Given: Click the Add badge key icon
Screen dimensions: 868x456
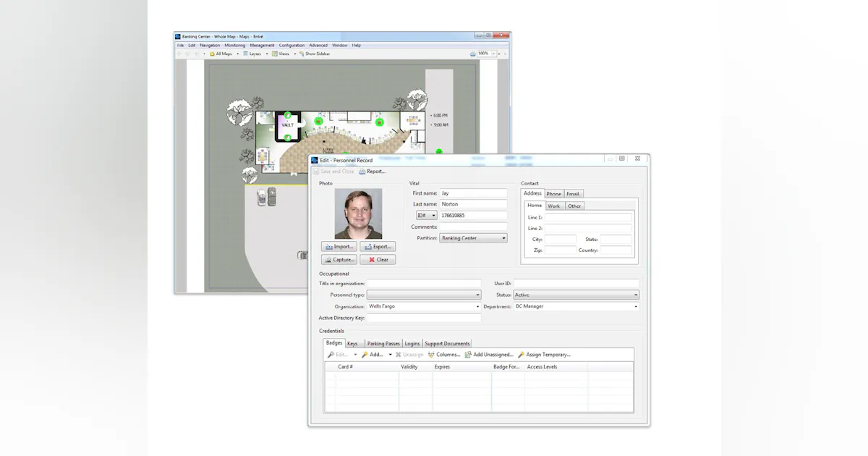Looking at the screenshot, I should (365, 355).
